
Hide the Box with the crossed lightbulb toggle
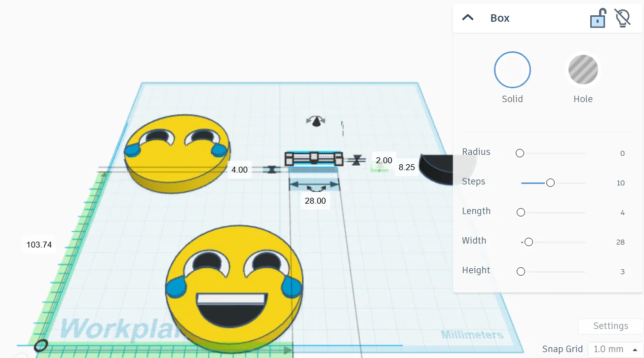[x=622, y=17]
